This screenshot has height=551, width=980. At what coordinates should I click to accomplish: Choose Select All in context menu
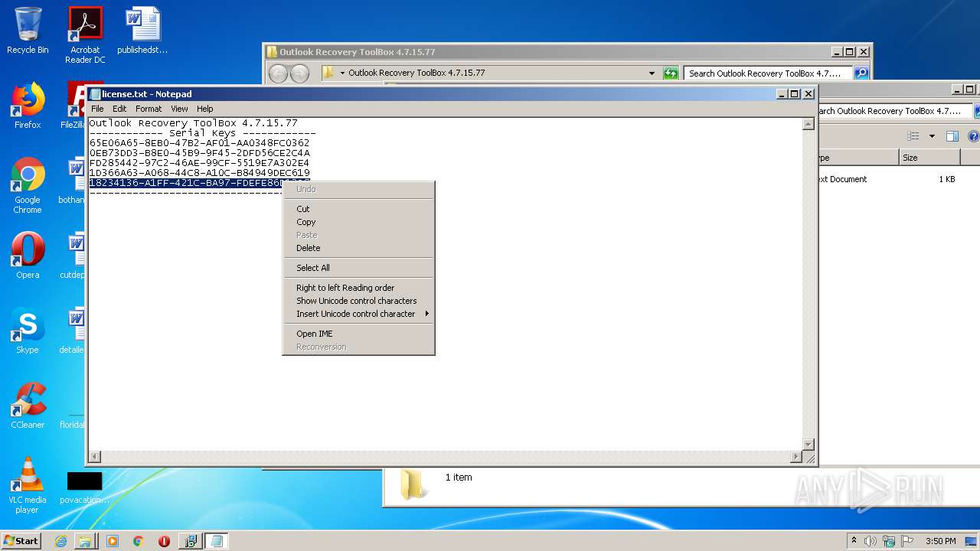point(358,268)
